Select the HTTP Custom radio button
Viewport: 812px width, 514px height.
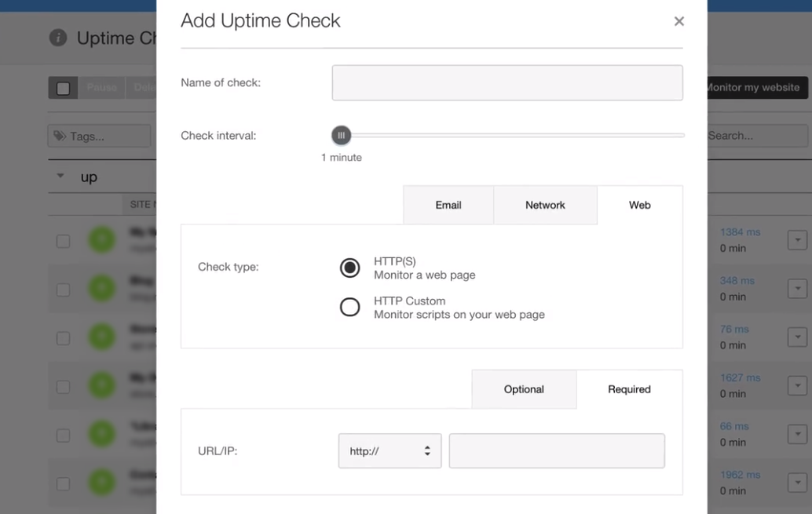[349, 307]
